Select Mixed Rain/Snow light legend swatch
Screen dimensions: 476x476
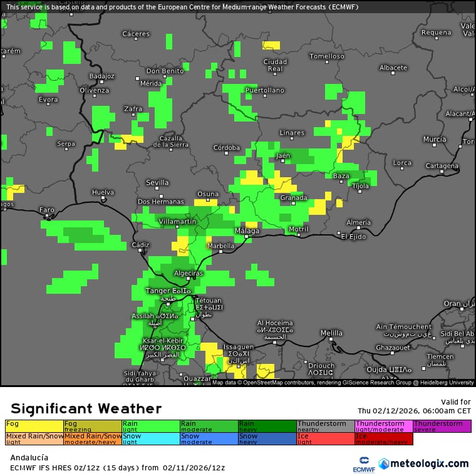click(x=34, y=438)
